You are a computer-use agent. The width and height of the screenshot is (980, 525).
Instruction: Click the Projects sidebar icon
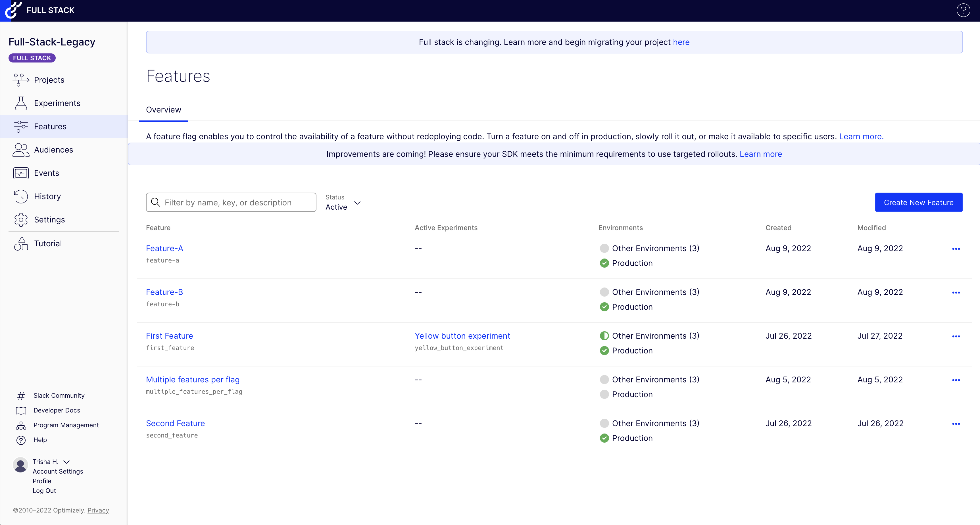(x=20, y=80)
